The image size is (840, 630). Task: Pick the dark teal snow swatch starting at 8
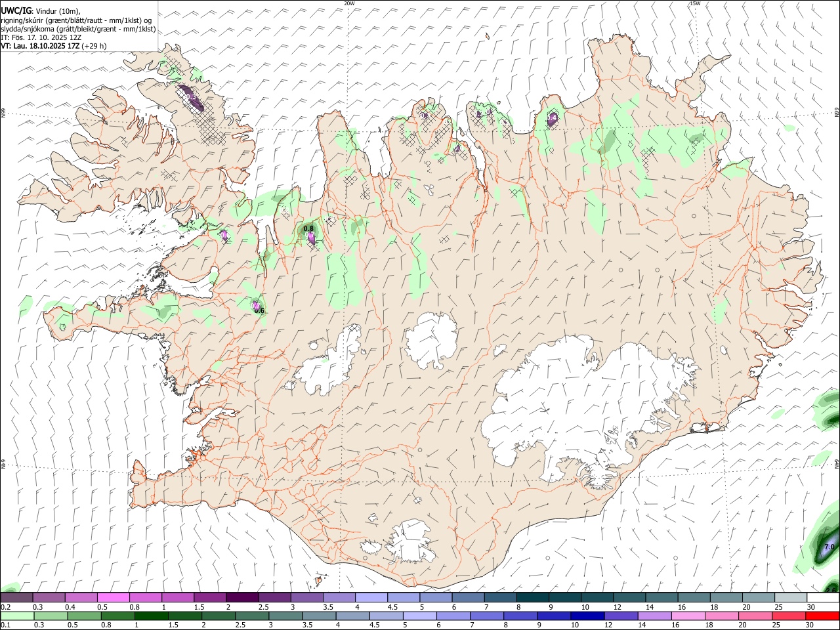pos(532,598)
